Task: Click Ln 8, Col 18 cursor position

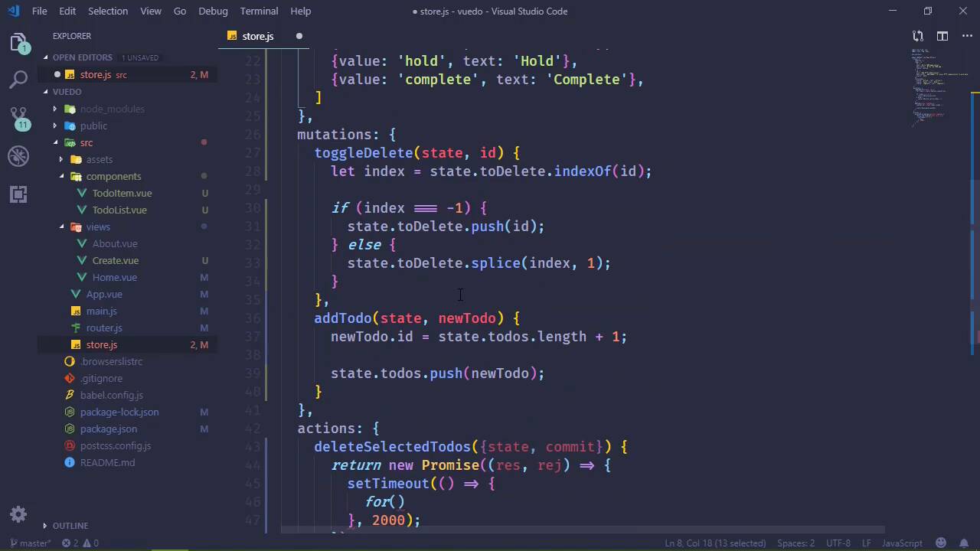Action: [x=714, y=543]
